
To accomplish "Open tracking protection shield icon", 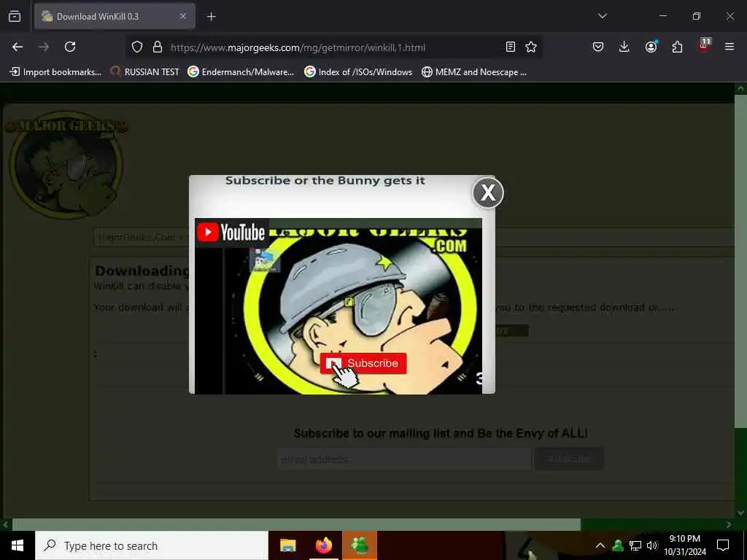I will pyautogui.click(x=137, y=47).
